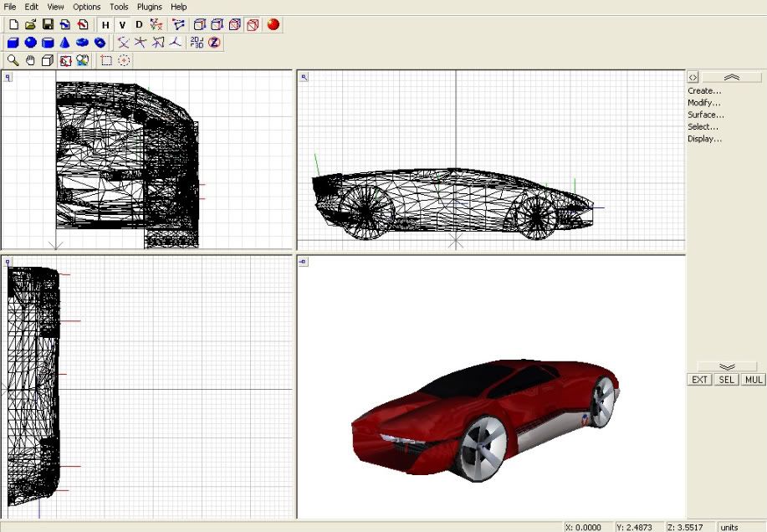Viewport: 767px width, 532px height.
Task: Select the blue sphere primitive tool
Action: (31, 43)
